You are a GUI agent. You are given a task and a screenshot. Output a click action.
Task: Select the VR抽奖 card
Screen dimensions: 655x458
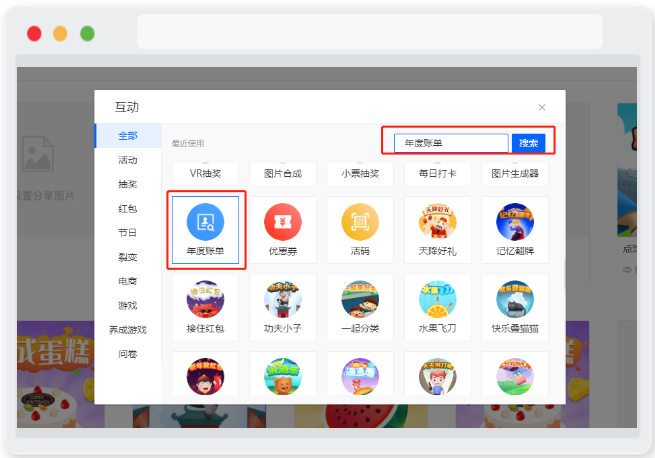pyautogui.click(x=205, y=174)
